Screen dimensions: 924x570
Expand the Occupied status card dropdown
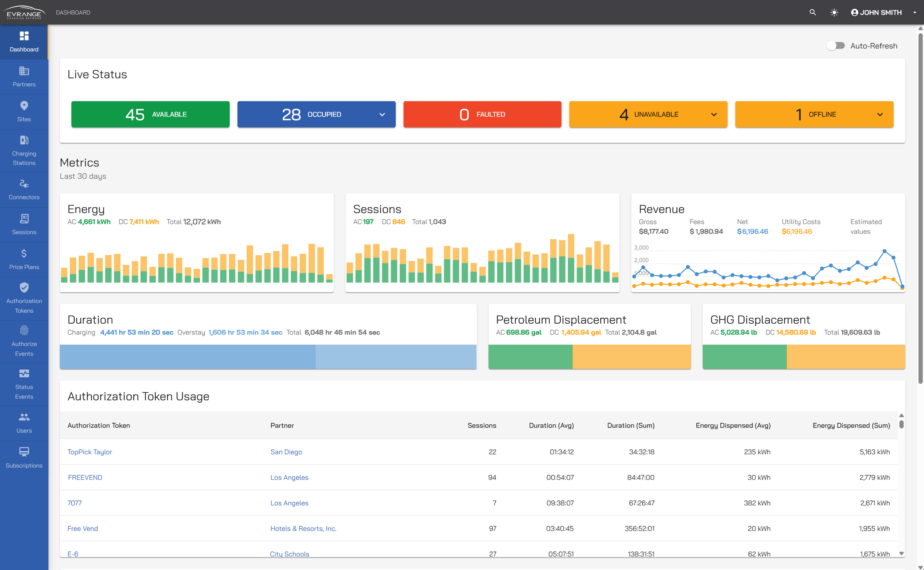click(381, 114)
